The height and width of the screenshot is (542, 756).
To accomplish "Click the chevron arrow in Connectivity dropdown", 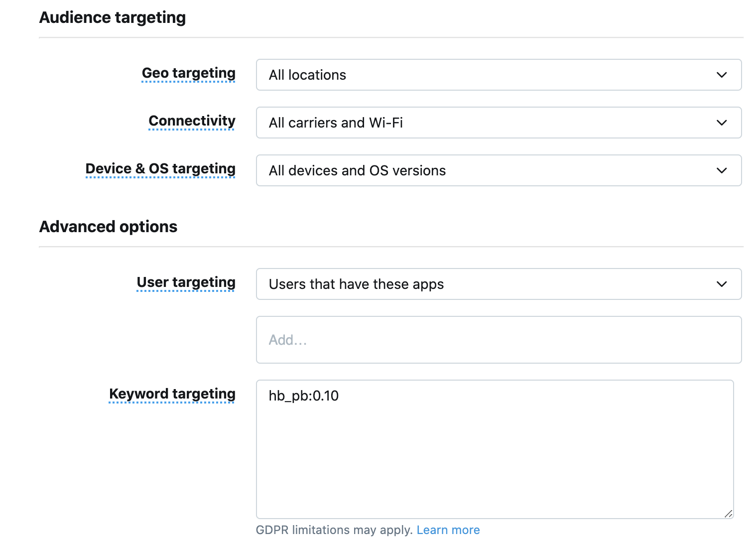I will point(721,123).
